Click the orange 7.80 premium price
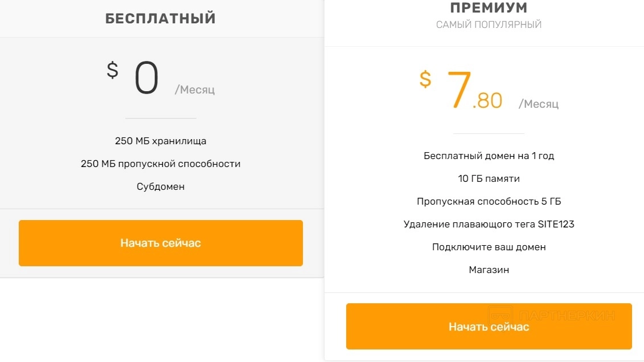Viewport: 644px width, 362px height. (x=474, y=91)
